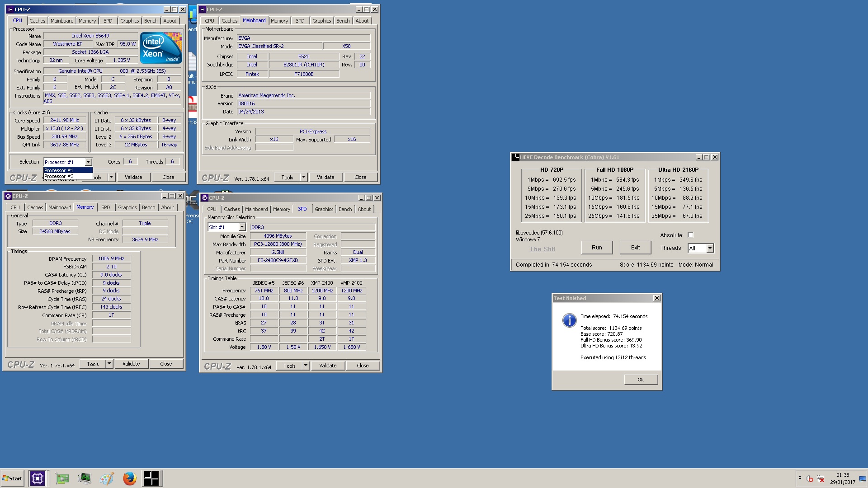The width and height of the screenshot is (868, 488).
Task: Open the processor Selection dropdown arrow
Action: coord(88,162)
